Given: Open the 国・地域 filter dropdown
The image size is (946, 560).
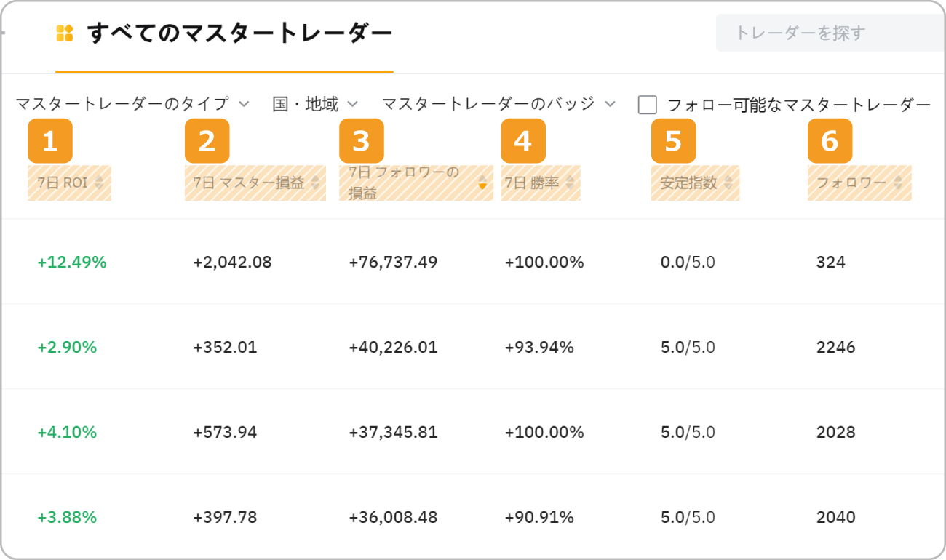Looking at the screenshot, I should [315, 104].
